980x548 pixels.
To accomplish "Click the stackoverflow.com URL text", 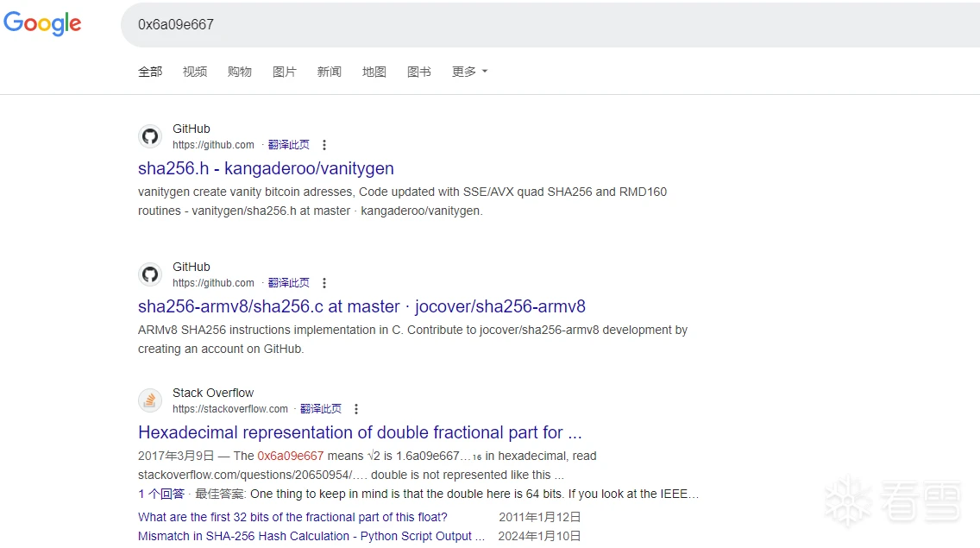I will tap(230, 409).
